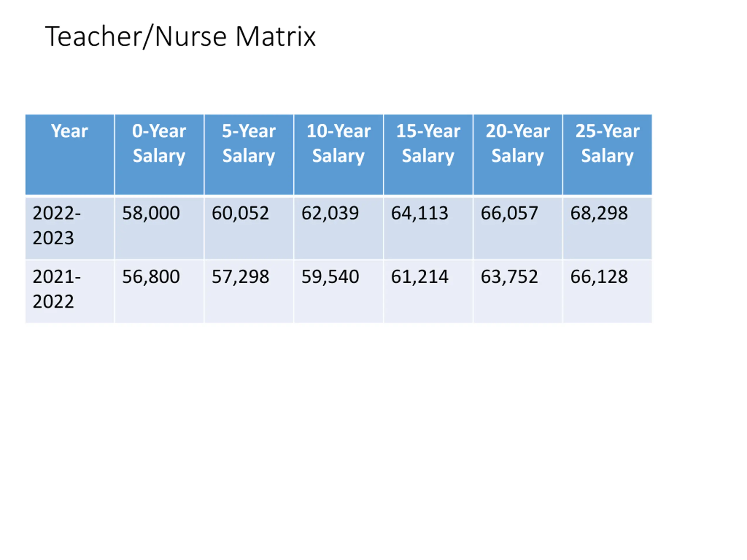Click the 64,113 salary cell
Image resolution: width=747 pixels, height=560 pixels.
(x=428, y=228)
